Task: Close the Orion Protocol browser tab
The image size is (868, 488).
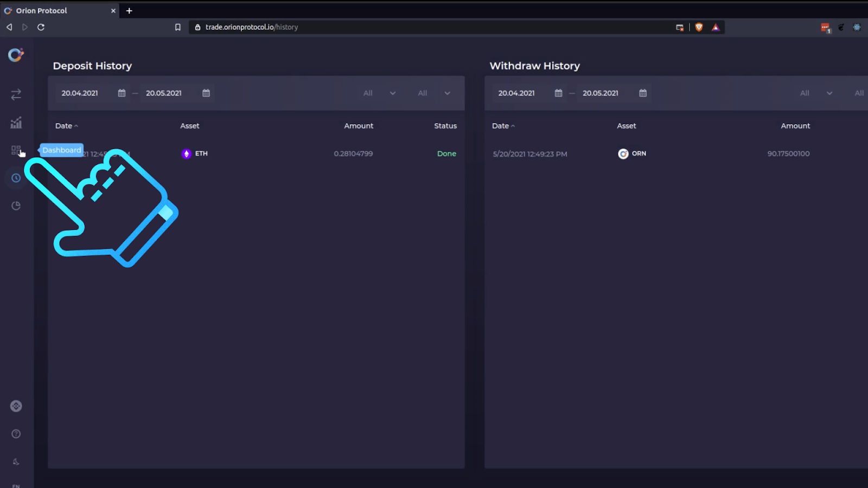Action: pyautogui.click(x=113, y=10)
